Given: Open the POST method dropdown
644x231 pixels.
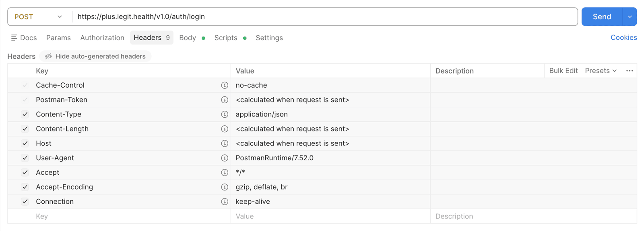Looking at the screenshot, I should (x=39, y=17).
